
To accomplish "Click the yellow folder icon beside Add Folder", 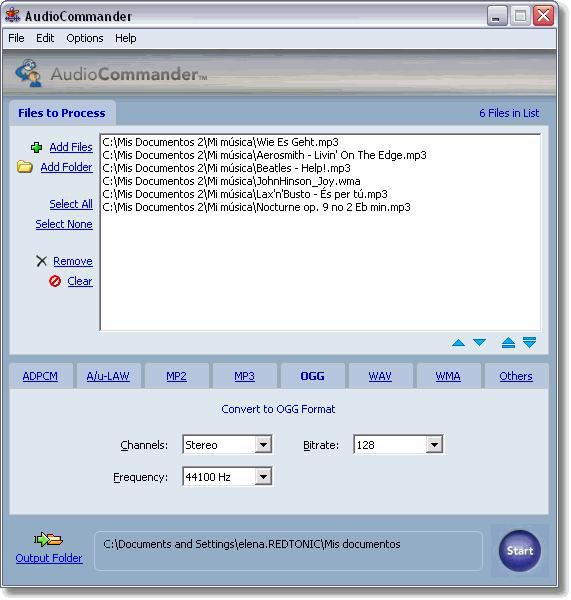I will pos(25,167).
